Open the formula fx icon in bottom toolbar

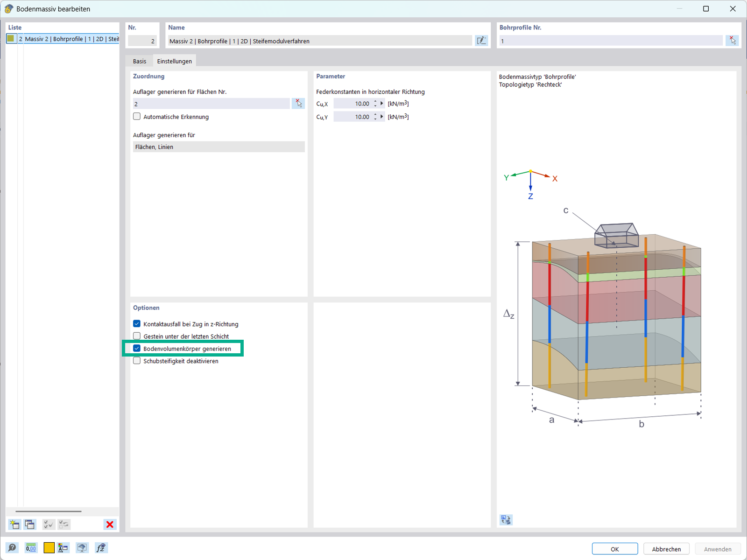point(101,548)
